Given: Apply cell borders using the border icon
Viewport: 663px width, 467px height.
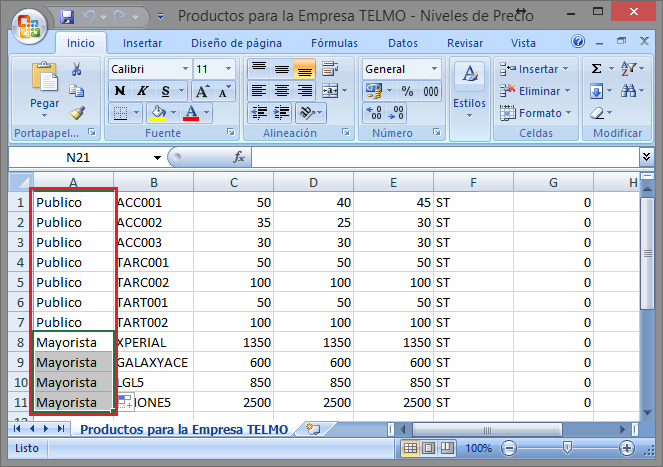Looking at the screenshot, I should 121,113.
